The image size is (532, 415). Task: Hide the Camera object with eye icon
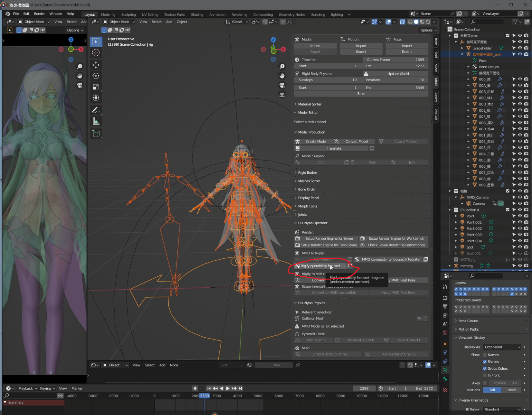(x=520, y=204)
